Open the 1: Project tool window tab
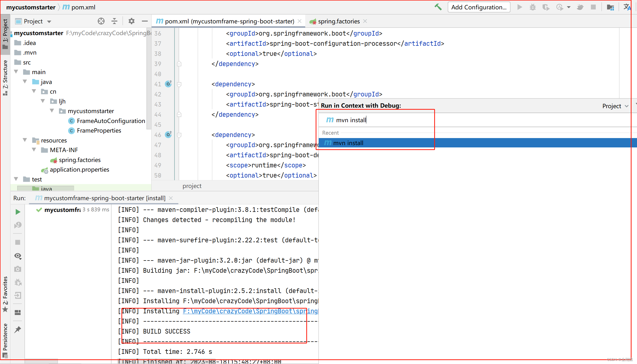This screenshot has height=364, width=637. (x=5, y=34)
